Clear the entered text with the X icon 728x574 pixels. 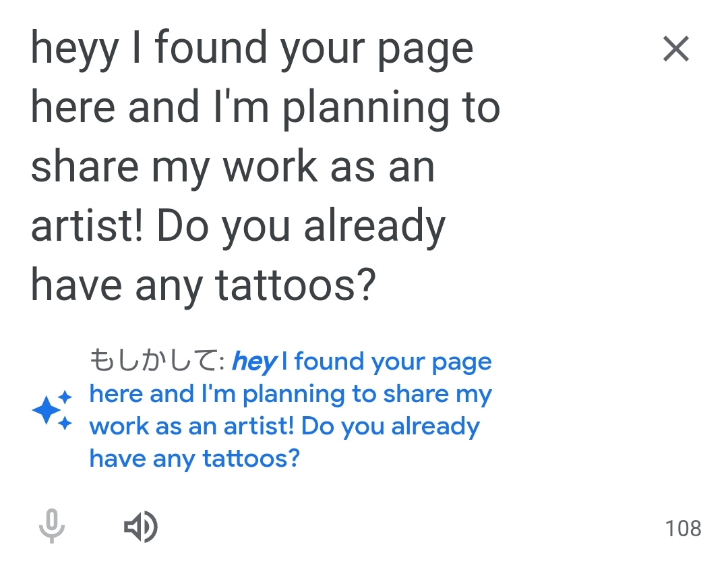click(675, 49)
